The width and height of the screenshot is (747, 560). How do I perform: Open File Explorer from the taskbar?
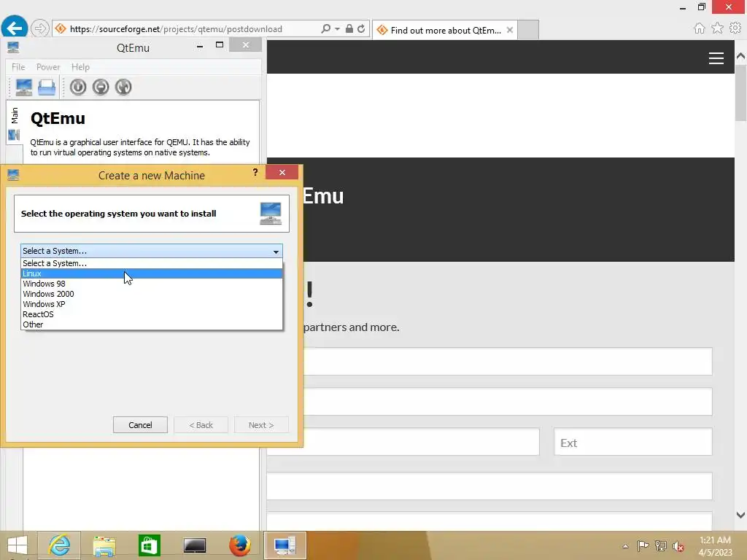(104, 545)
